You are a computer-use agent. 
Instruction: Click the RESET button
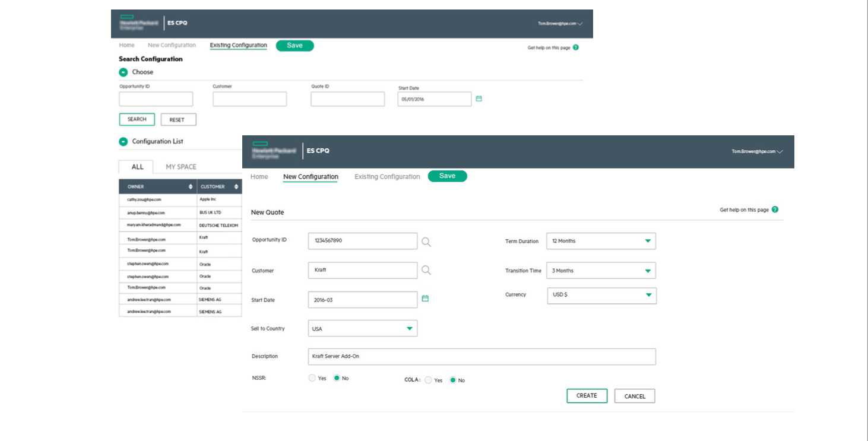[178, 119]
